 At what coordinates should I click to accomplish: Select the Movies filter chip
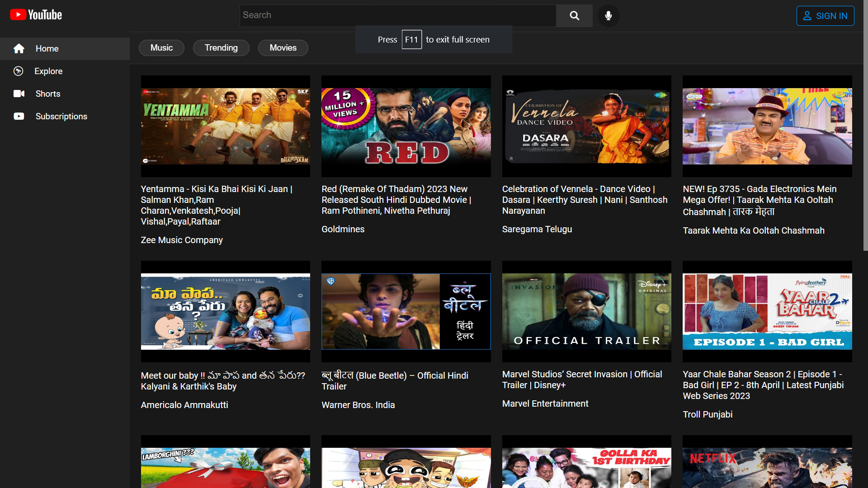(x=283, y=48)
